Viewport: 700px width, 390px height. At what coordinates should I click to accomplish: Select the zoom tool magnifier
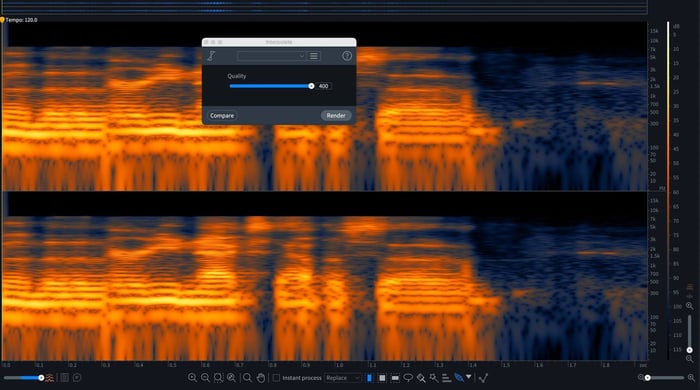click(247, 378)
